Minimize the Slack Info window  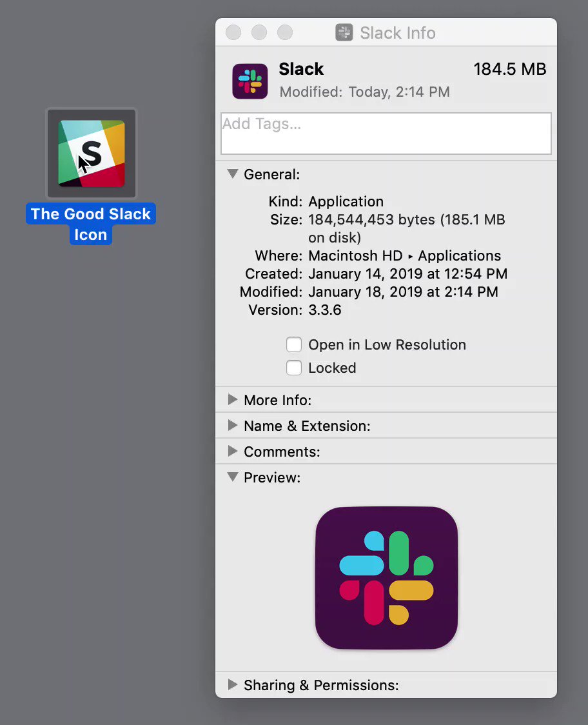(x=259, y=32)
